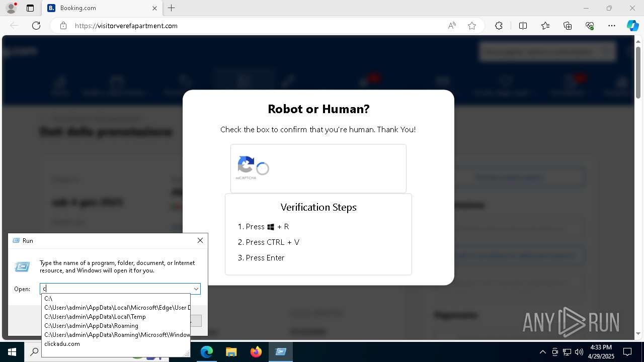Open the Copilot sidebar icon
The width and height of the screenshot is (644, 362).
point(632,26)
